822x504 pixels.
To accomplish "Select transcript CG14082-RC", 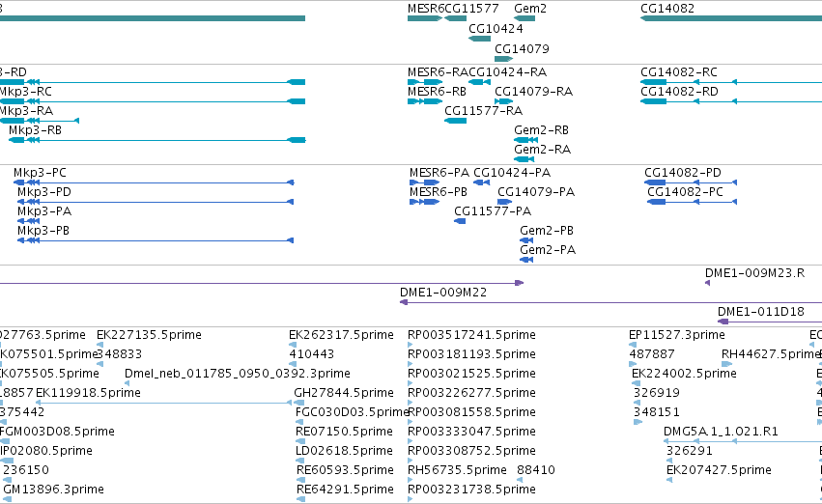I will pyautogui.click(x=679, y=72).
